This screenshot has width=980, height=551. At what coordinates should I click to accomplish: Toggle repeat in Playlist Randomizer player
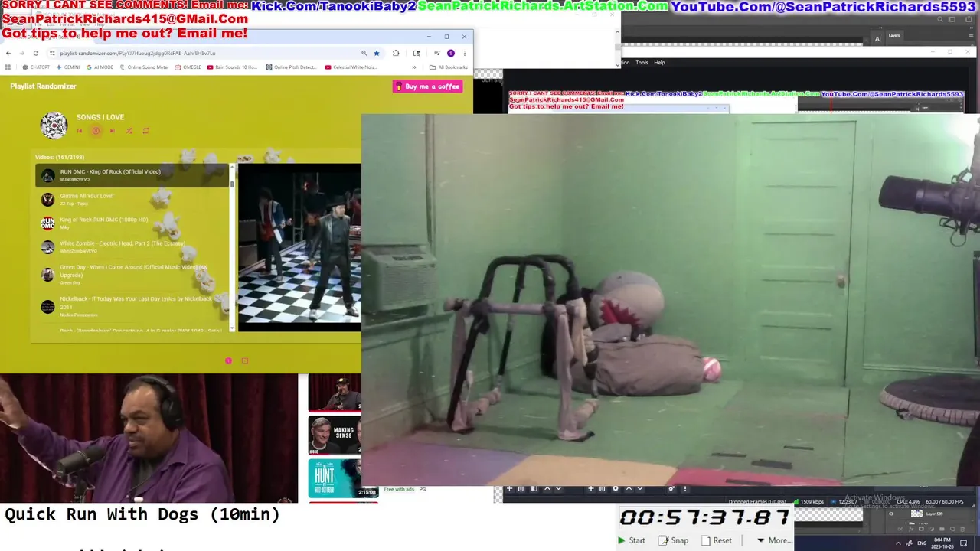point(145,131)
